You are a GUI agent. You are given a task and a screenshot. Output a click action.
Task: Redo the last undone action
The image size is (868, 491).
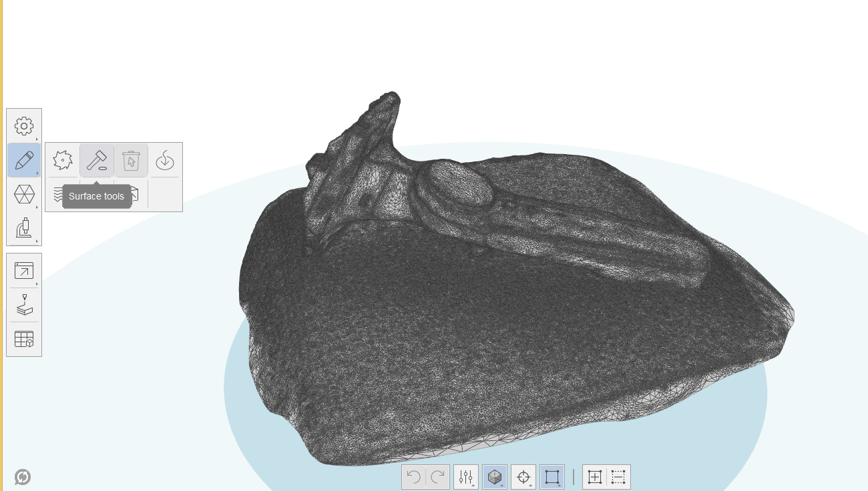pos(438,477)
